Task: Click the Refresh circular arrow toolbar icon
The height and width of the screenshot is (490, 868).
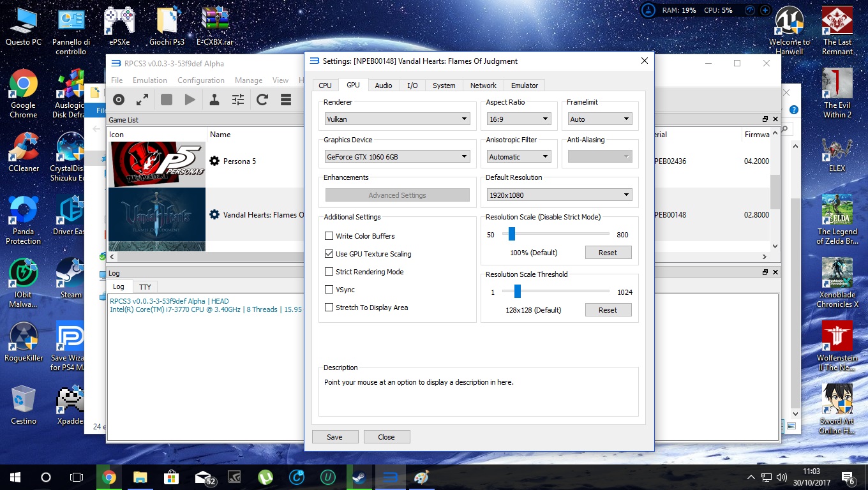Action: click(x=262, y=100)
